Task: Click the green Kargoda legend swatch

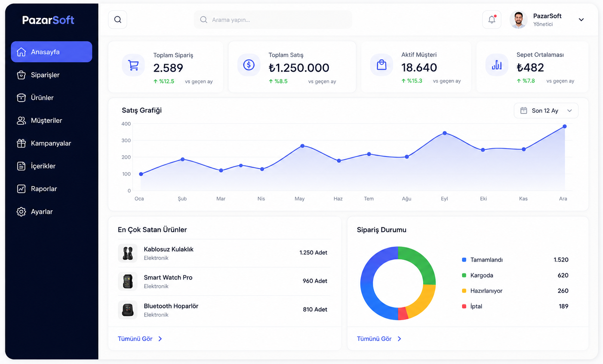Action: (x=464, y=275)
